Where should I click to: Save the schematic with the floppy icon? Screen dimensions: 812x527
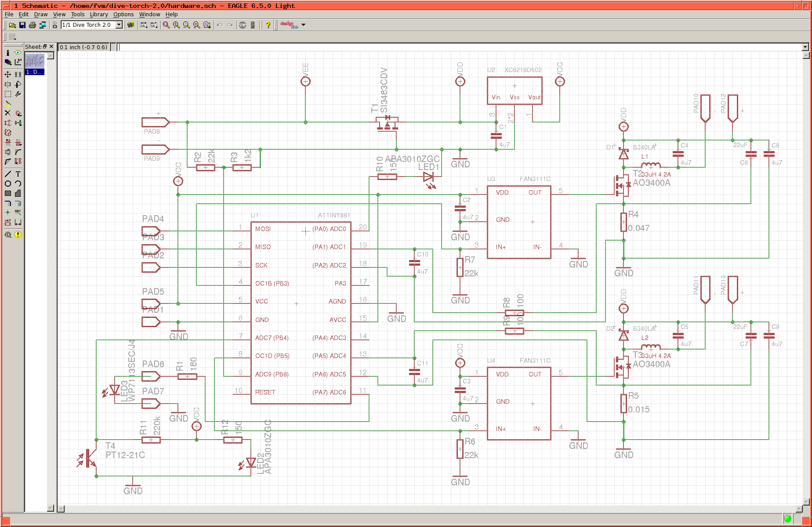coord(22,25)
